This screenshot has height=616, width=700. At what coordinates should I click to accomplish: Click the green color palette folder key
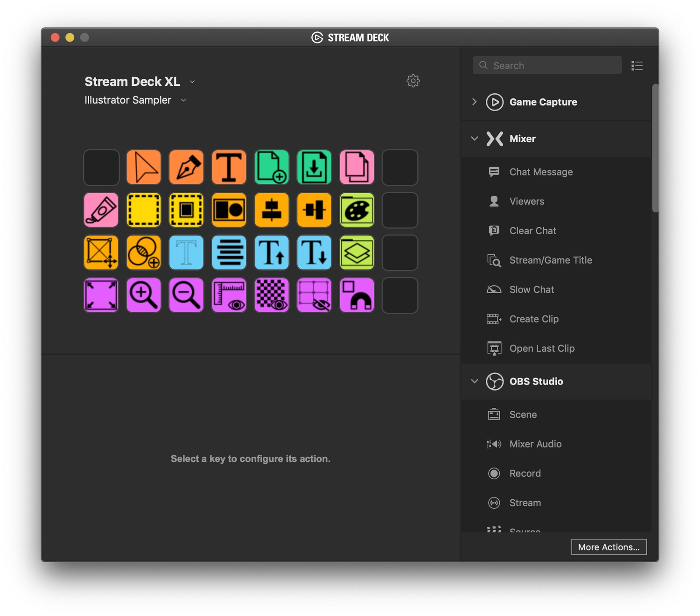click(x=357, y=210)
